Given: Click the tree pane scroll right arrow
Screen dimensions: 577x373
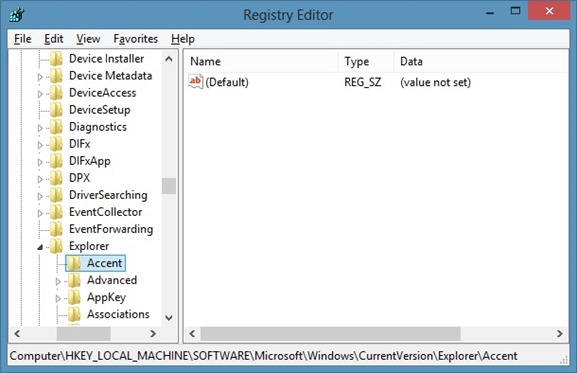Looking at the screenshot, I should pyautogui.click(x=153, y=334).
